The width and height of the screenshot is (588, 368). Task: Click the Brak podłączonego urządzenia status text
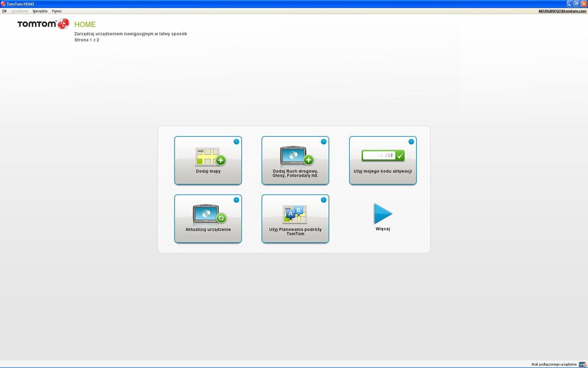coord(554,364)
